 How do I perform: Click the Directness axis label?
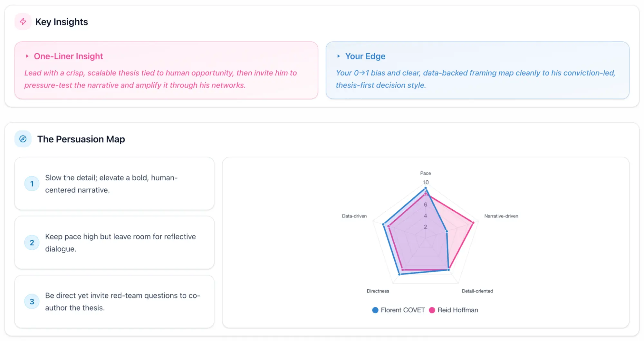coord(378,291)
